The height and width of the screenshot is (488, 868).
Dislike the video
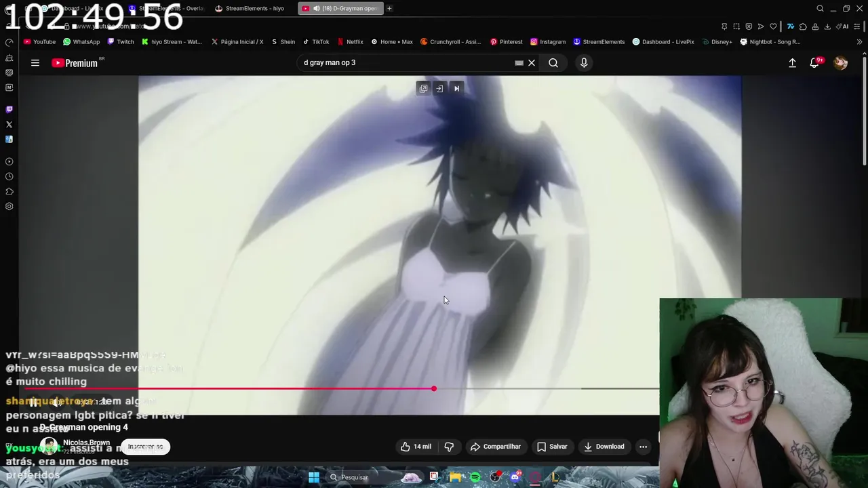coord(449,447)
